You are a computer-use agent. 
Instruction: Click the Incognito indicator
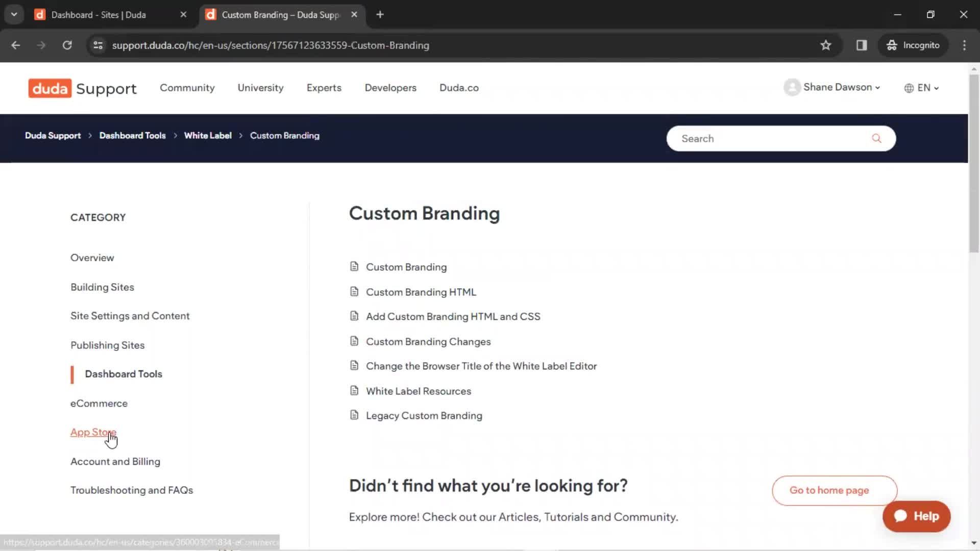click(x=913, y=45)
